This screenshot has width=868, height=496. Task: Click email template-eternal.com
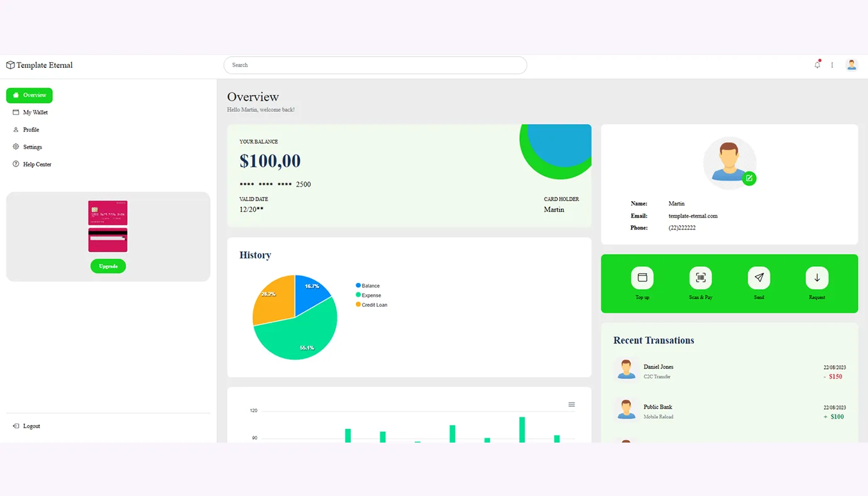coord(693,216)
